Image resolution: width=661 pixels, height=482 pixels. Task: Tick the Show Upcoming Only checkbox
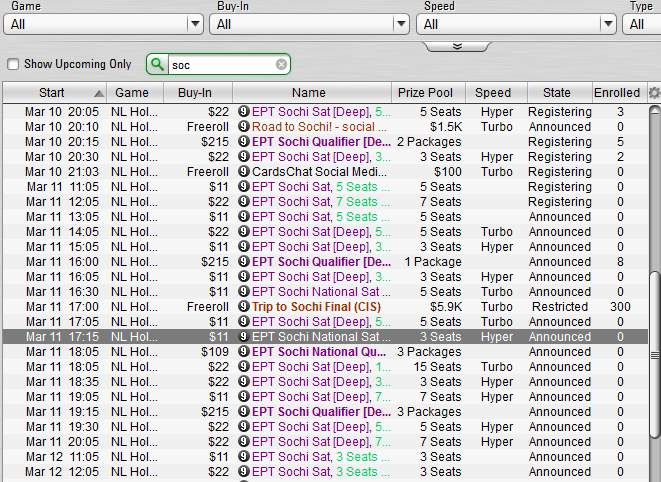tap(13, 65)
